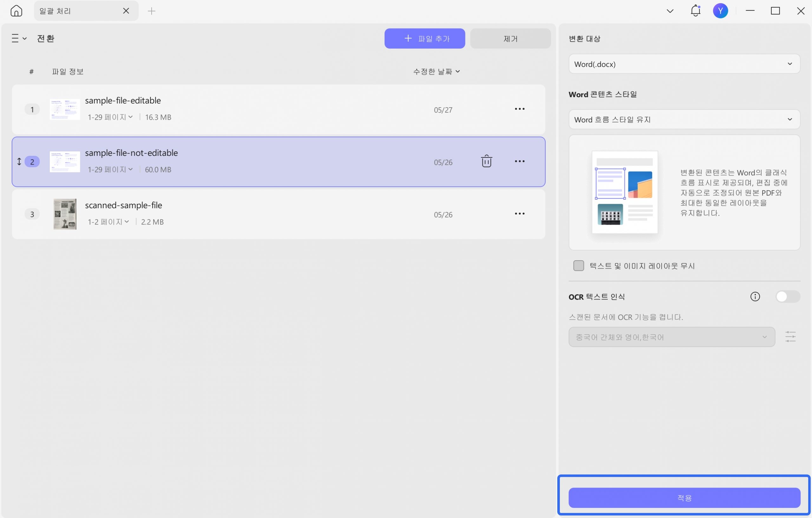This screenshot has width=812, height=518.
Task: Open the notifications bell
Action: pyautogui.click(x=695, y=11)
